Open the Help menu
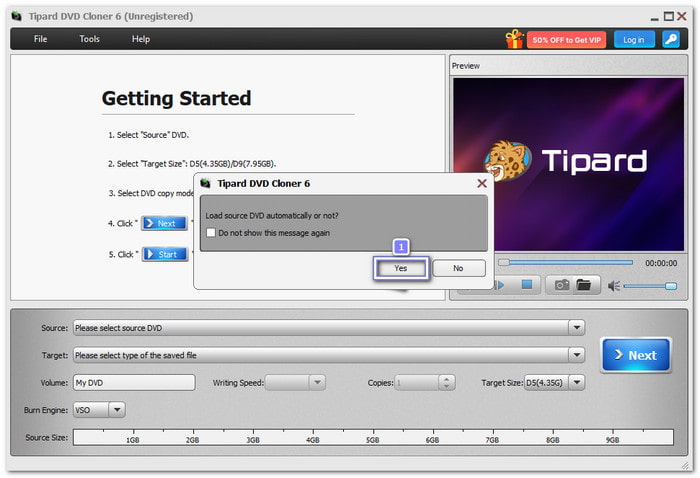This screenshot has height=478, width=700. click(x=141, y=39)
